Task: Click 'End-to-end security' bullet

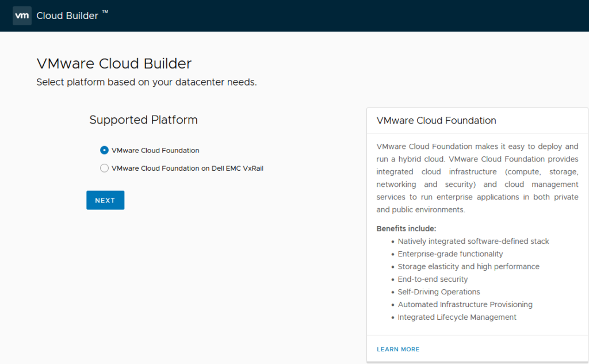Action: coord(433,279)
